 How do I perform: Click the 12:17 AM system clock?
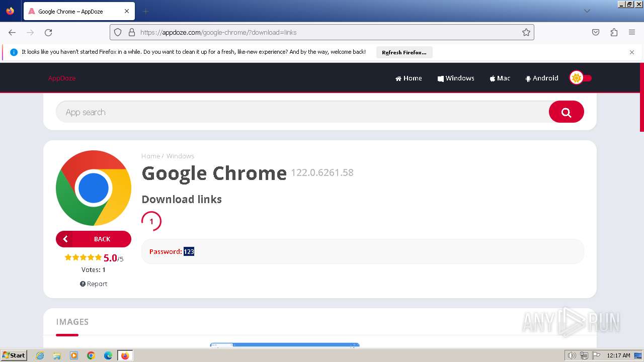coord(618,355)
